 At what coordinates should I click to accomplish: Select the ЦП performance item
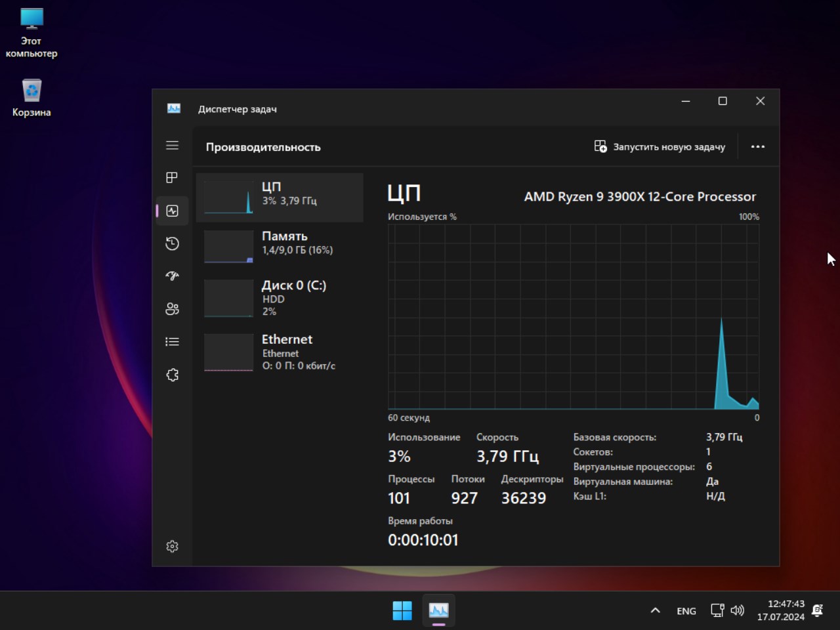click(280, 198)
